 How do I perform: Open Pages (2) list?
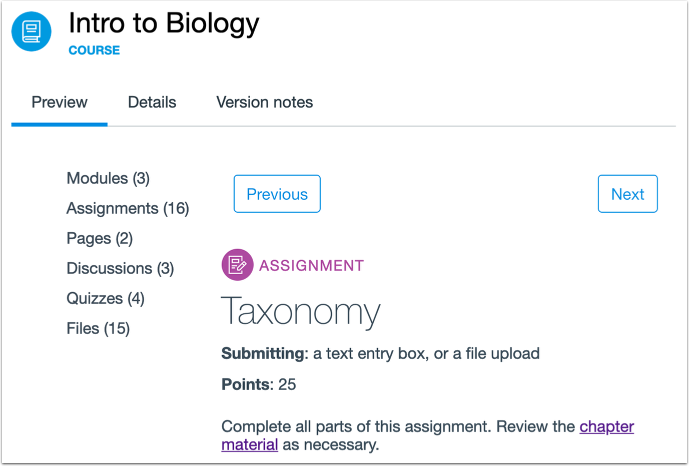point(99,239)
